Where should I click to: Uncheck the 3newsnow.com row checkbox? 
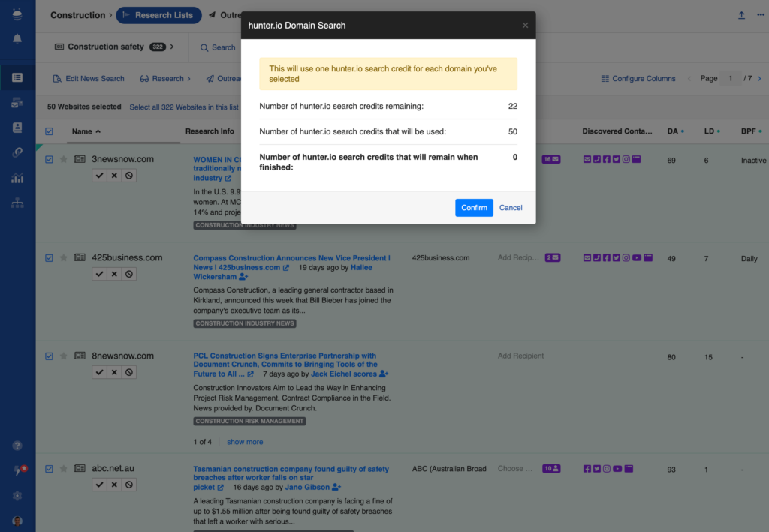tap(49, 159)
